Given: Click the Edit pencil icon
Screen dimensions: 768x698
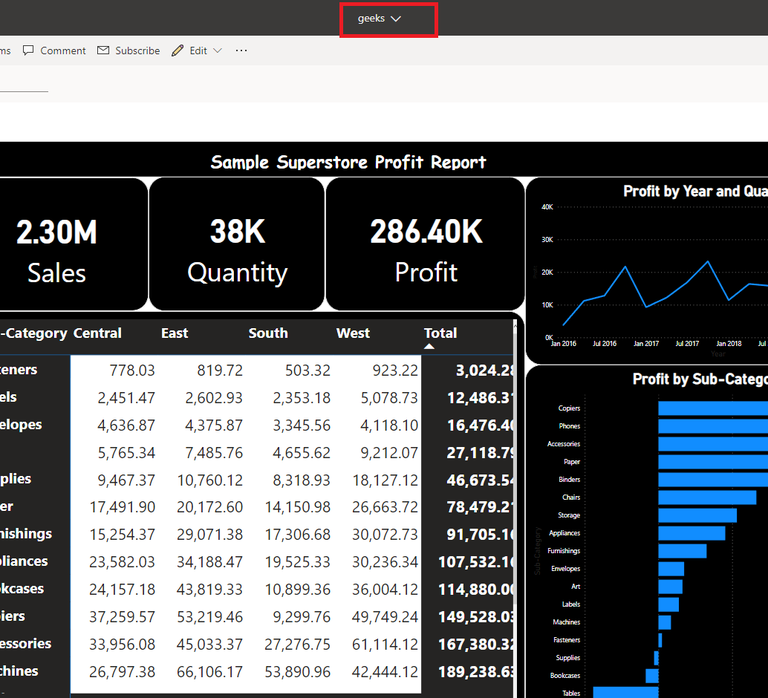Looking at the screenshot, I should (178, 51).
